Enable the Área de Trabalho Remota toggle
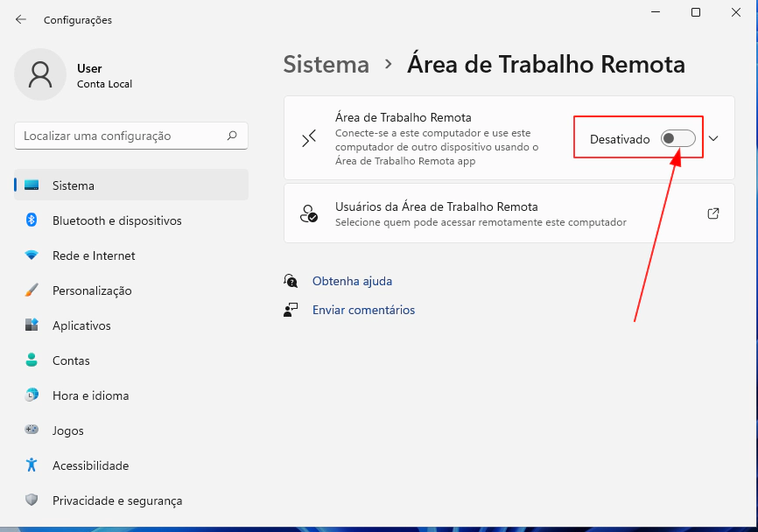This screenshot has width=758, height=532. [x=677, y=138]
